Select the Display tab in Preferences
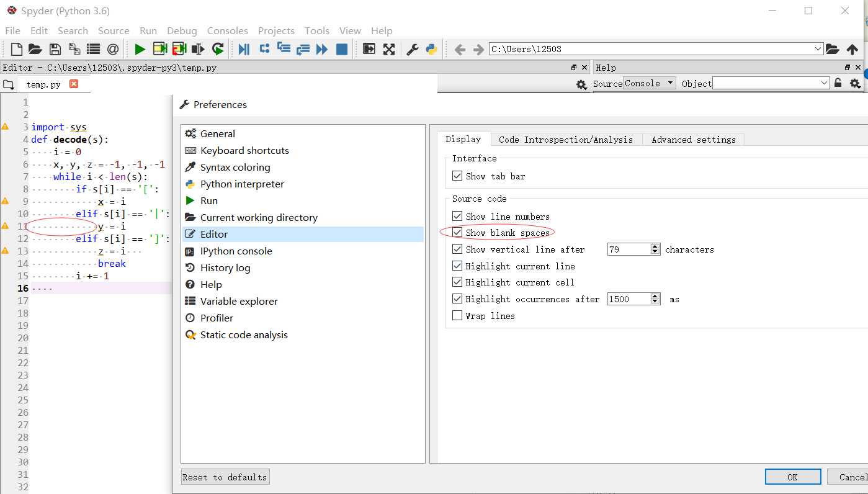Screen dimensions: 868x494 pyautogui.click(x=463, y=139)
